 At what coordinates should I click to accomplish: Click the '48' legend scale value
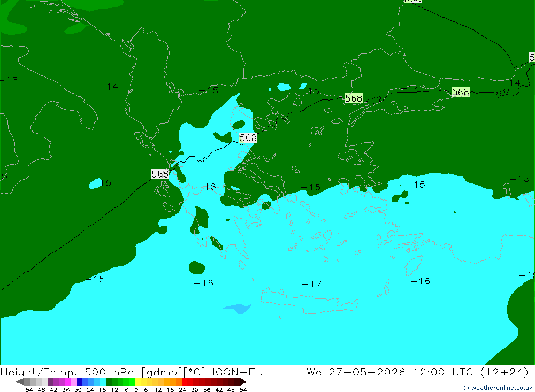tap(231, 390)
